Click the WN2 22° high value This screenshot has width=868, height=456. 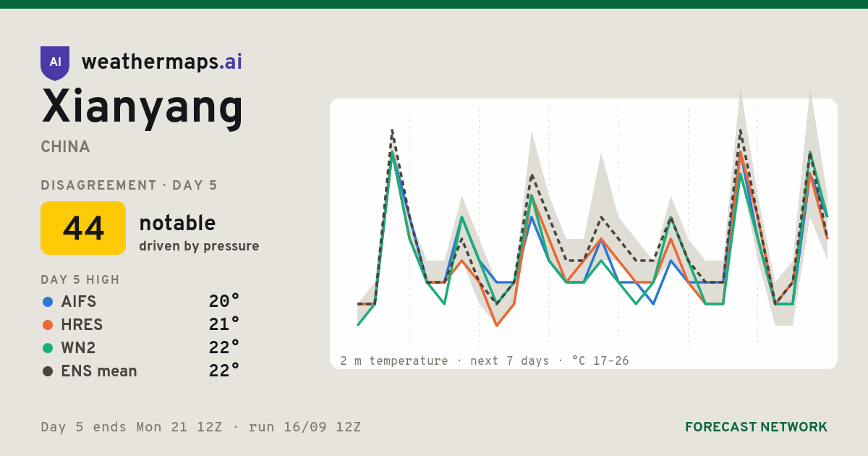pyautogui.click(x=224, y=348)
